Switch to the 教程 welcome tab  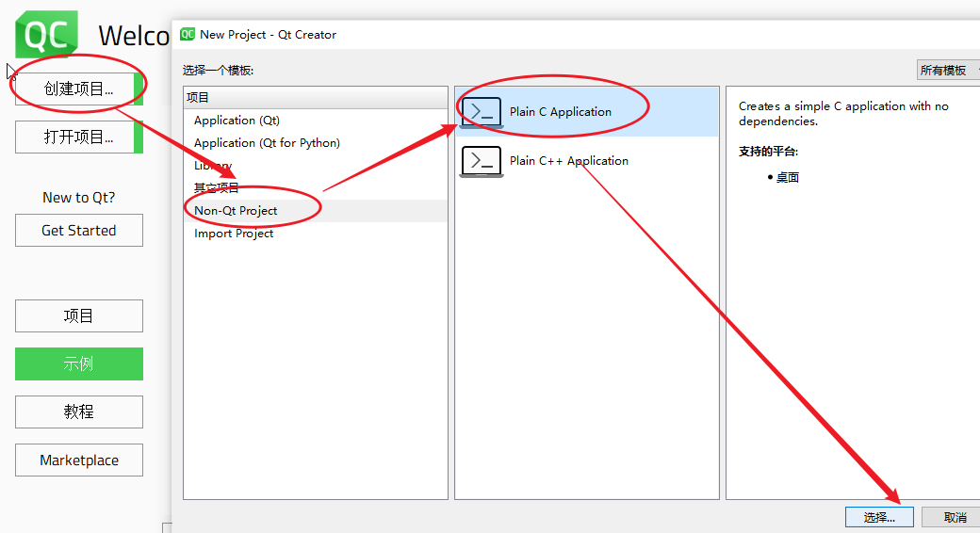click(x=79, y=412)
